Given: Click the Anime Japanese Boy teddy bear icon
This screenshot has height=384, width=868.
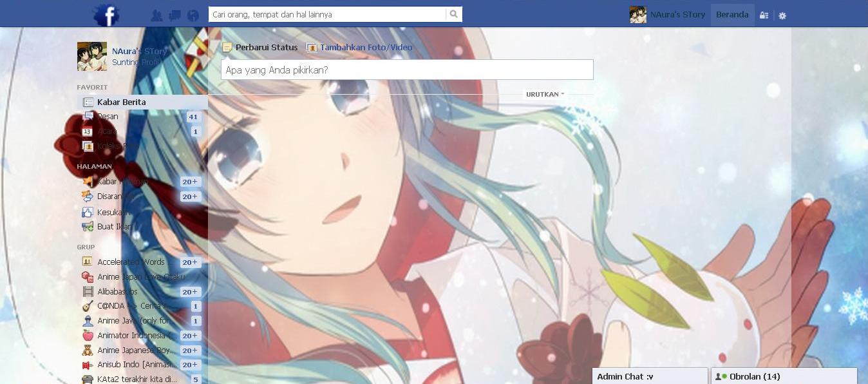Looking at the screenshot, I should coord(88,350).
